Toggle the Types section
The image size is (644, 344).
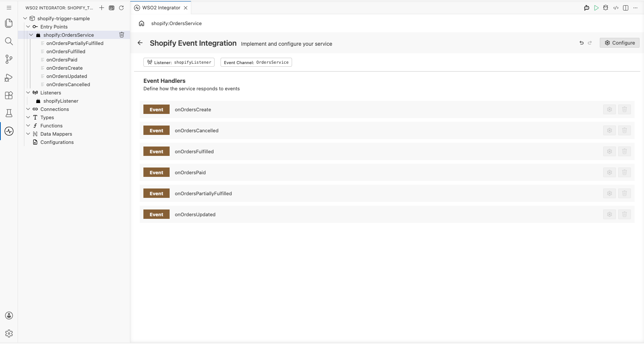[28, 117]
